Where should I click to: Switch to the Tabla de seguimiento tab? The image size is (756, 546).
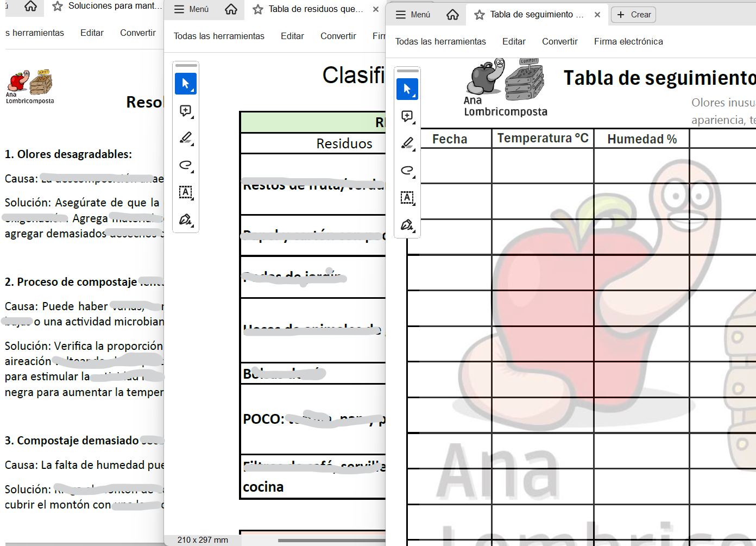pos(536,15)
